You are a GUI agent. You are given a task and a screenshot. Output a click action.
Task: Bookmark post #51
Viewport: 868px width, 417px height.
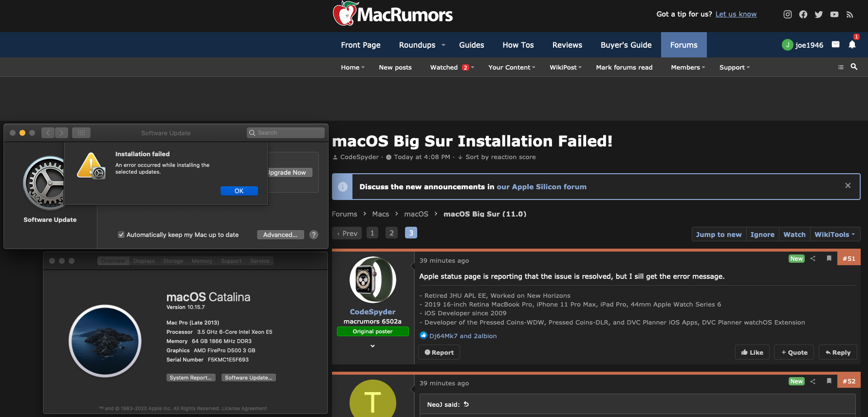[829, 258]
